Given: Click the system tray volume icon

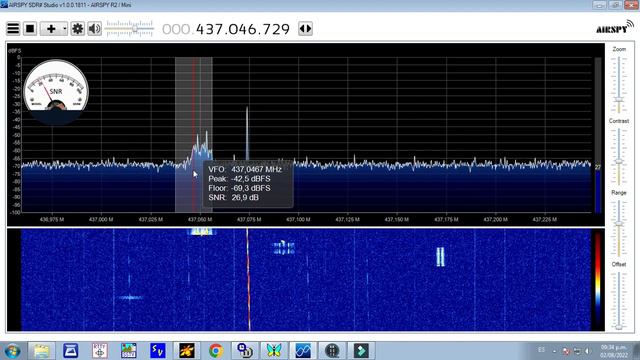Looking at the screenshot, I should (588, 351).
